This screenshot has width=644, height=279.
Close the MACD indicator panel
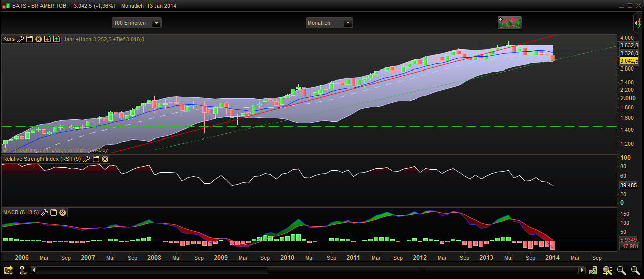coord(62,213)
